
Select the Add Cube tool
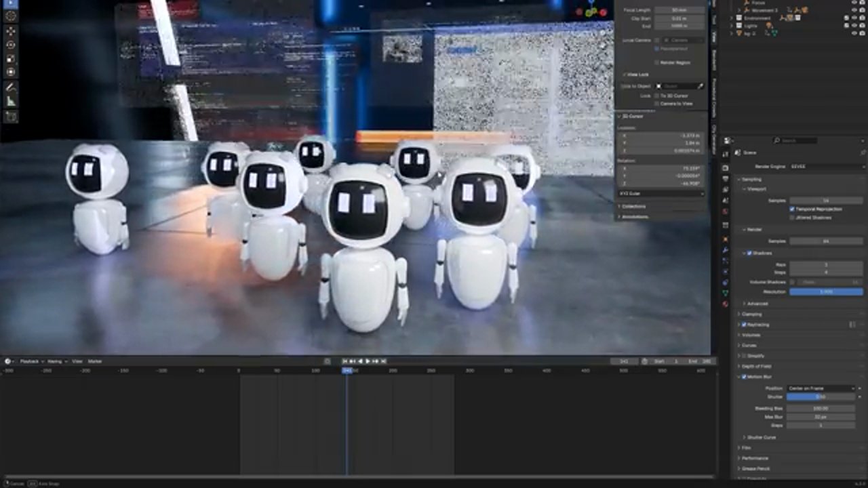click(x=11, y=117)
